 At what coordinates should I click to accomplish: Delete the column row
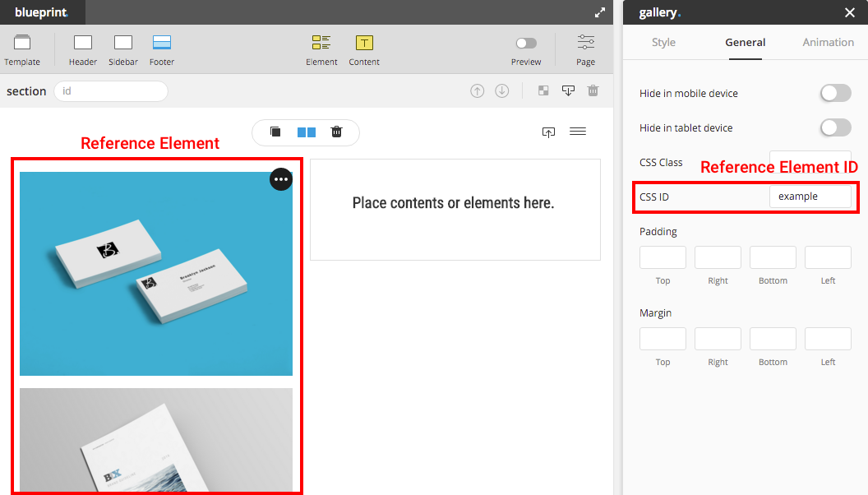click(x=336, y=132)
